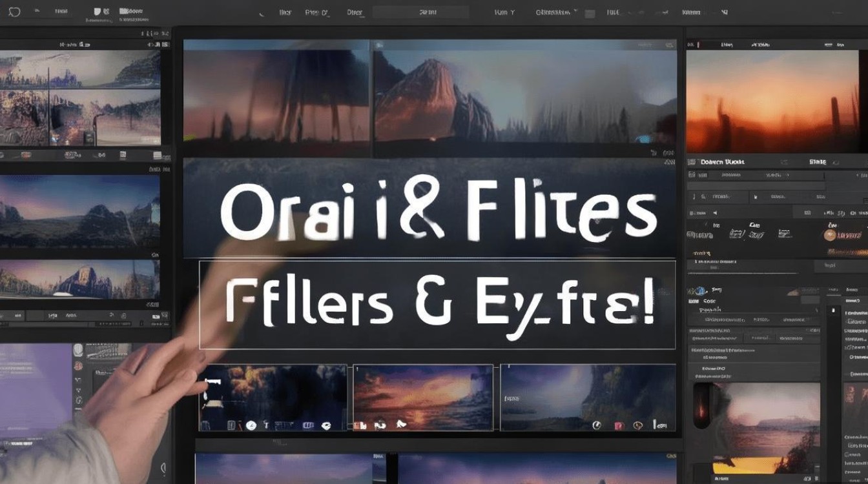This screenshot has width=868, height=484.
Task: Click the clock icon on the moonlit cliff thumbnail
Action: click(x=597, y=425)
